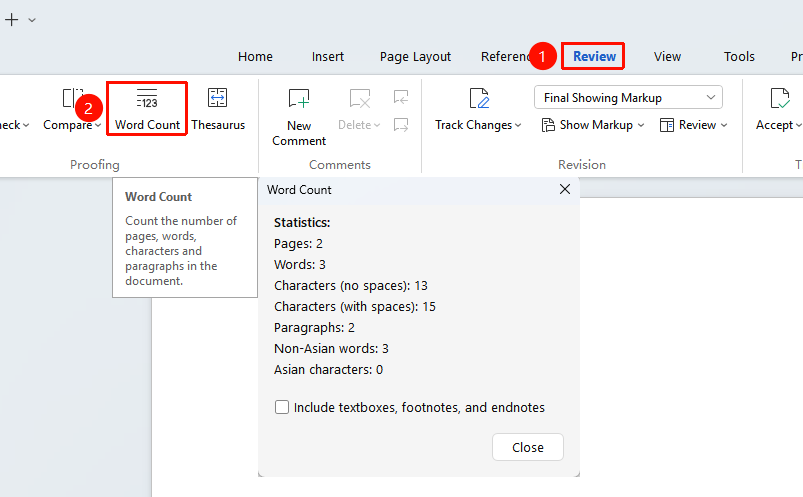The height and width of the screenshot is (497, 803).
Task: Switch to the View tab
Action: coord(667,56)
